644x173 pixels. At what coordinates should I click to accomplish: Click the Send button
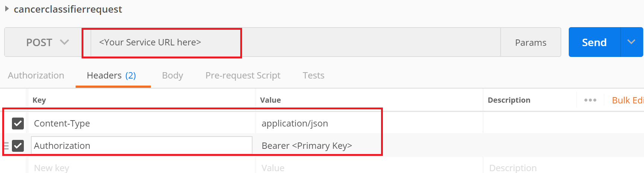pos(594,42)
